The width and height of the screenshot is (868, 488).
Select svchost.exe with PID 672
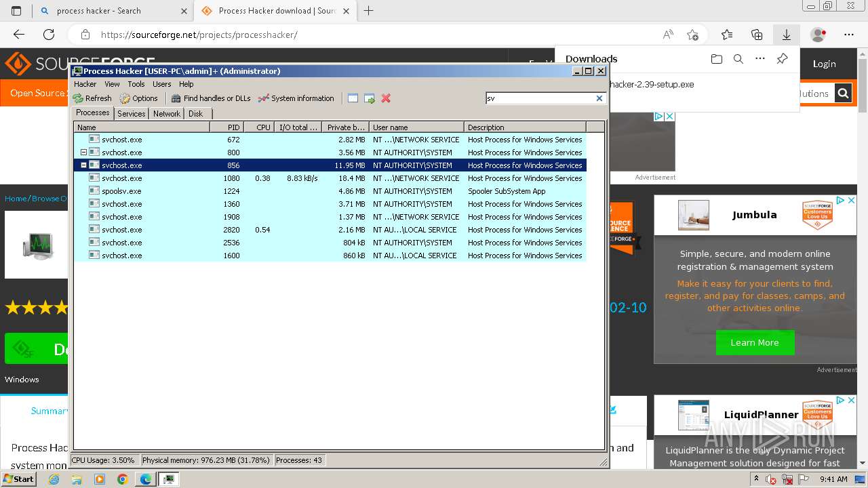pyautogui.click(x=330, y=140)
